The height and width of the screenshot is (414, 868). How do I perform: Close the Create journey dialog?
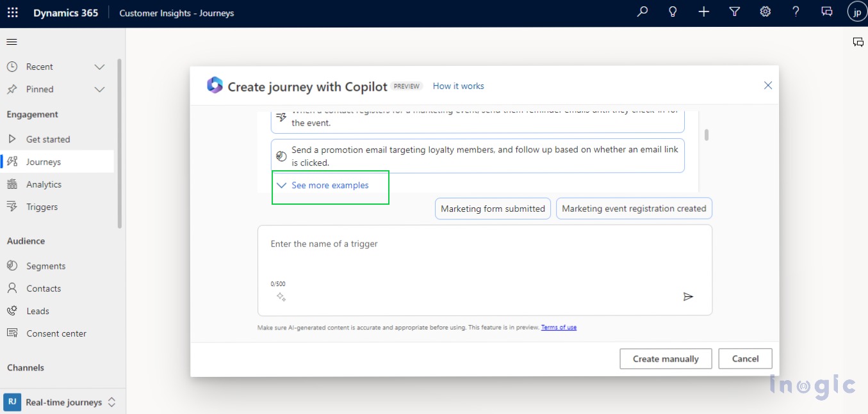click(x=767, y=86)
